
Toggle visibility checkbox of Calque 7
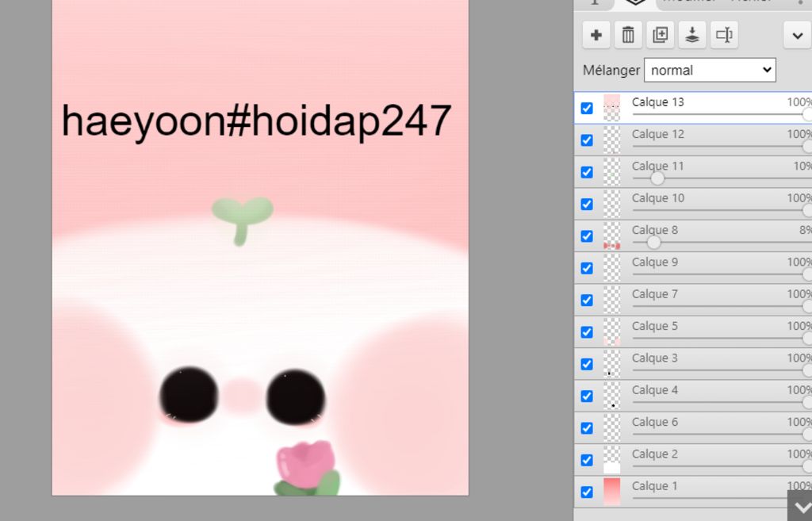point(587,301)
